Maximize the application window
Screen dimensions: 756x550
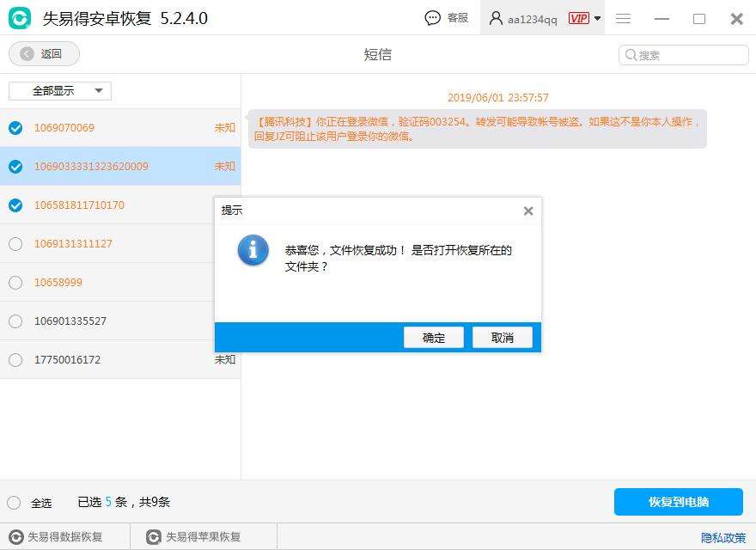click(699, 19)
